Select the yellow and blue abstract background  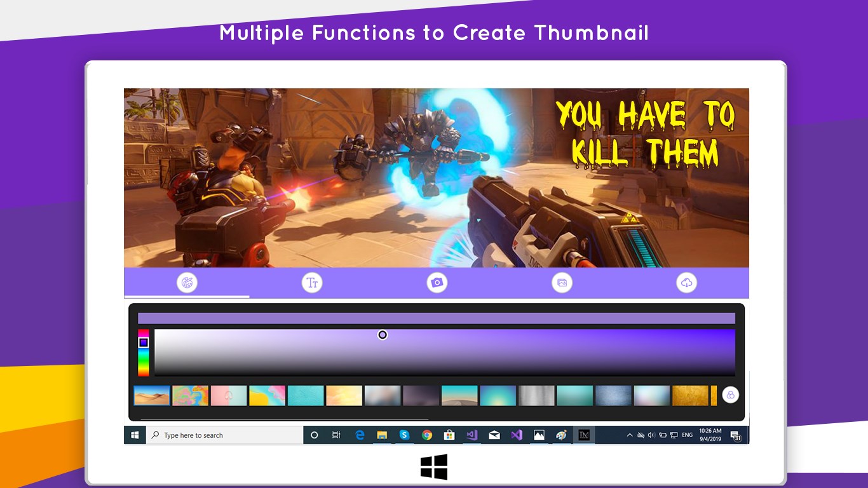click(268, 395)
